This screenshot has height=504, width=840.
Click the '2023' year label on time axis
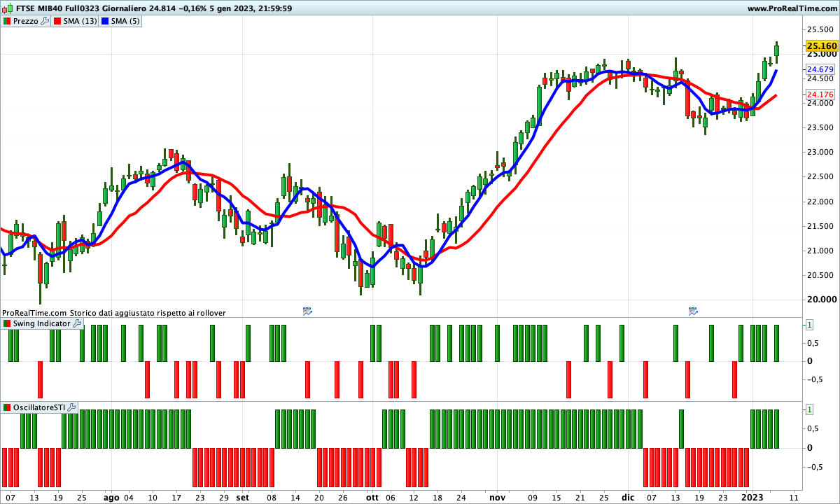752,498
